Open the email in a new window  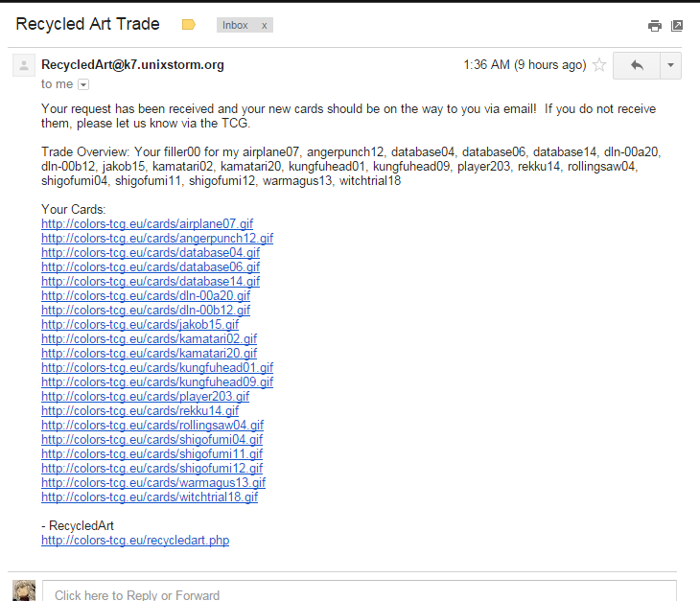pyautogui.click(x=677, y=26)
